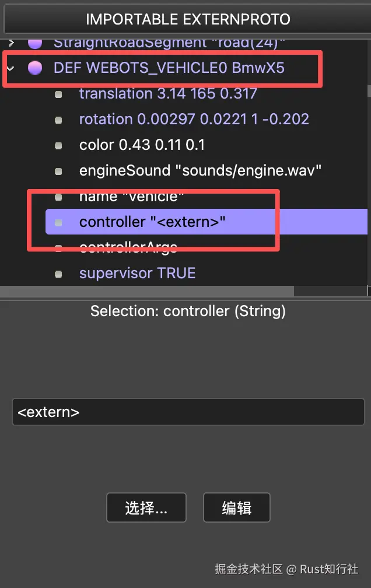The height and width of the screenshot is (588, 371).
Task: Expand the StraightRoadSegment road node
Action: coord(10,42)
